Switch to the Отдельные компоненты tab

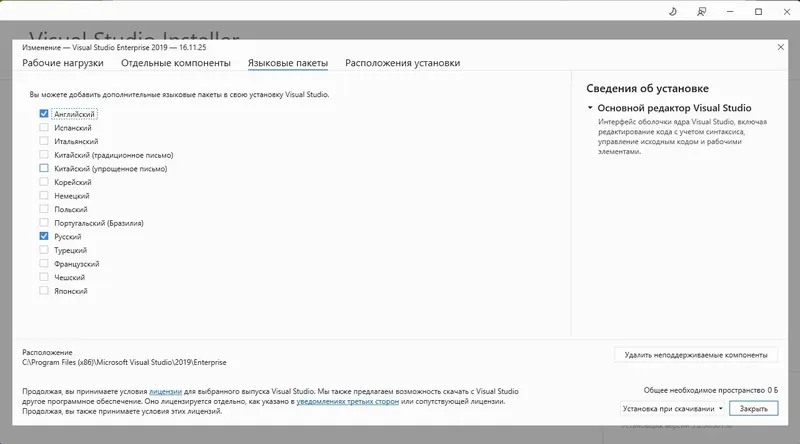pos(176,63)
